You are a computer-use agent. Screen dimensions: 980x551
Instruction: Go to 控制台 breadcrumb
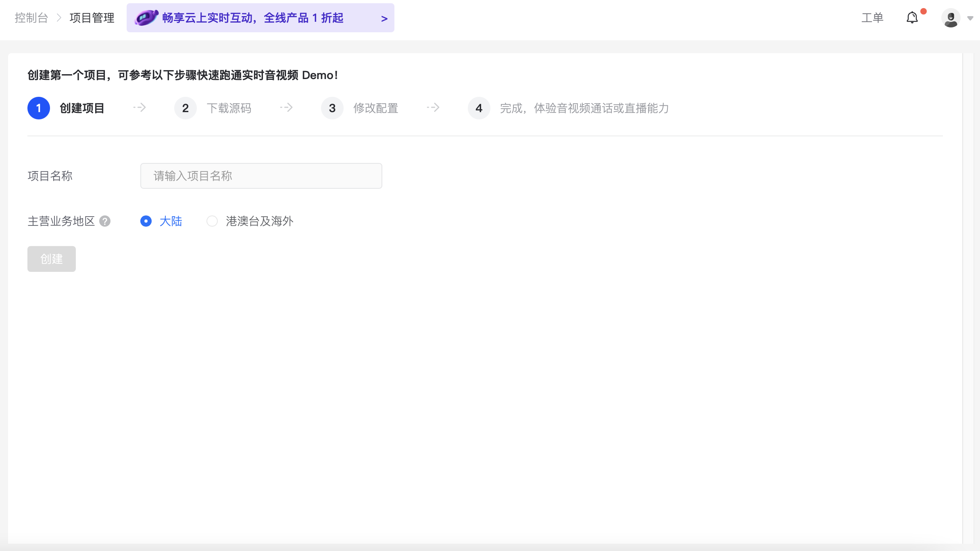click(x=31, y=18)
